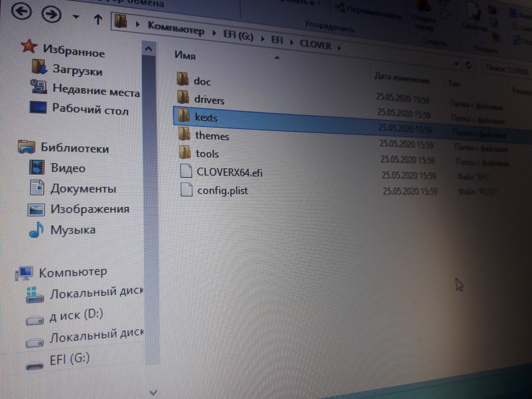Click the date cell of CLOVERX64.efi
The height and width of the screenshot is (399, 532).
[409, 175]
